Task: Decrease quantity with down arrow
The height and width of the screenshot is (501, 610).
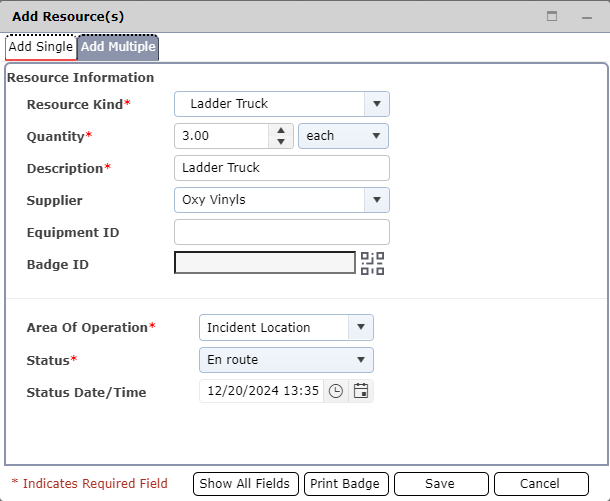Action: [x=281, y=142]
